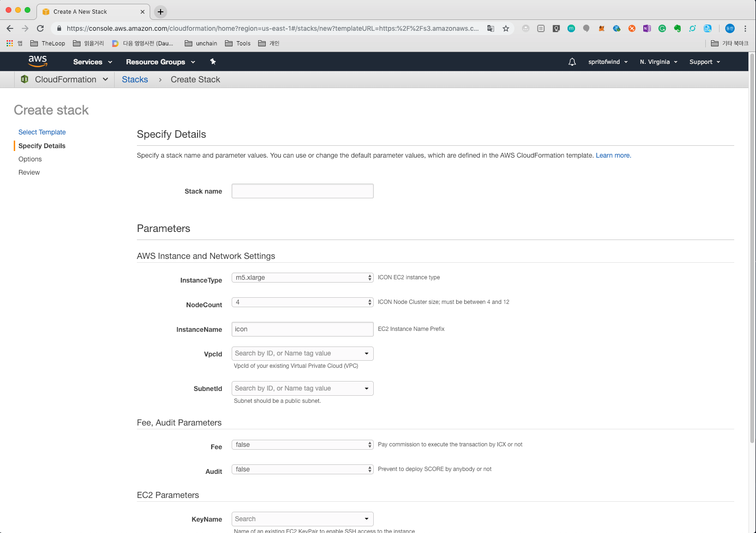
Task: Open the SubnetId search dropdown
Action: pos(302,389)
